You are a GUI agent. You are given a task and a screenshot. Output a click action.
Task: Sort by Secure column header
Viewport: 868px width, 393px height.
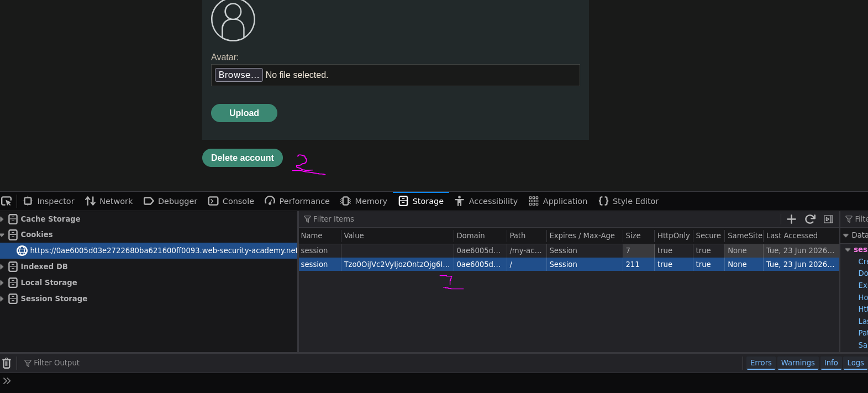click(709, 235)
